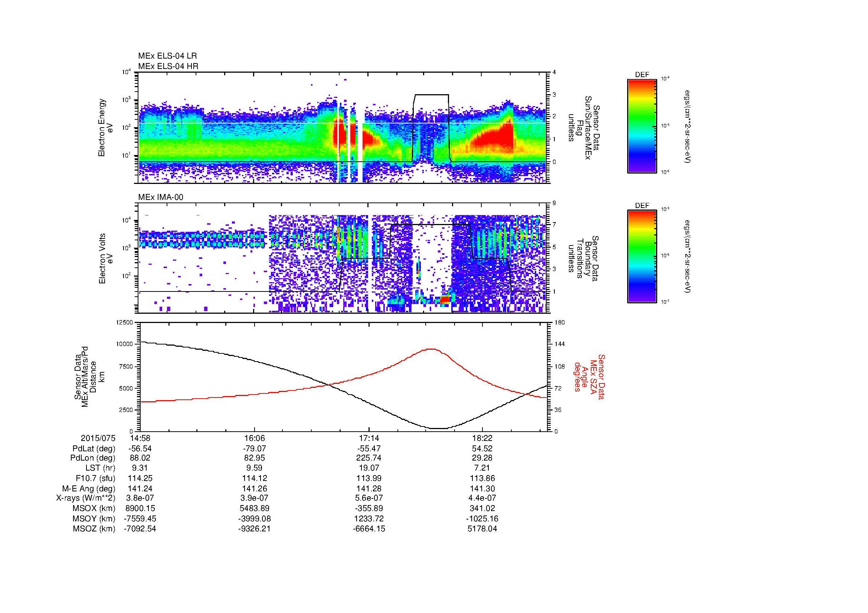
Task: Click the 'PdLon (deg)' row label
Action: coord(93,458)
